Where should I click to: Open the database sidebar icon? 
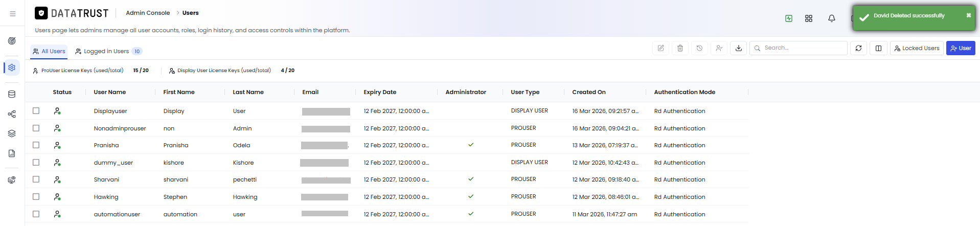[12, 94]
